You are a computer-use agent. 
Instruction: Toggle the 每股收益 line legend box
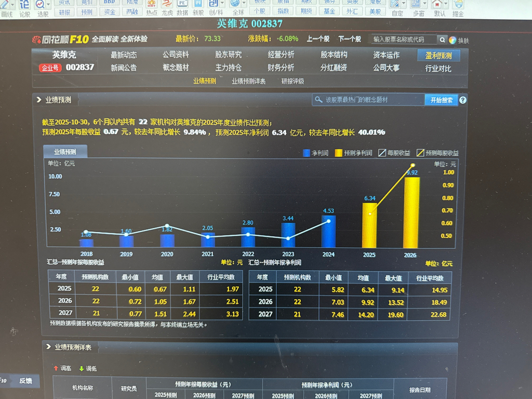(382, 153)
